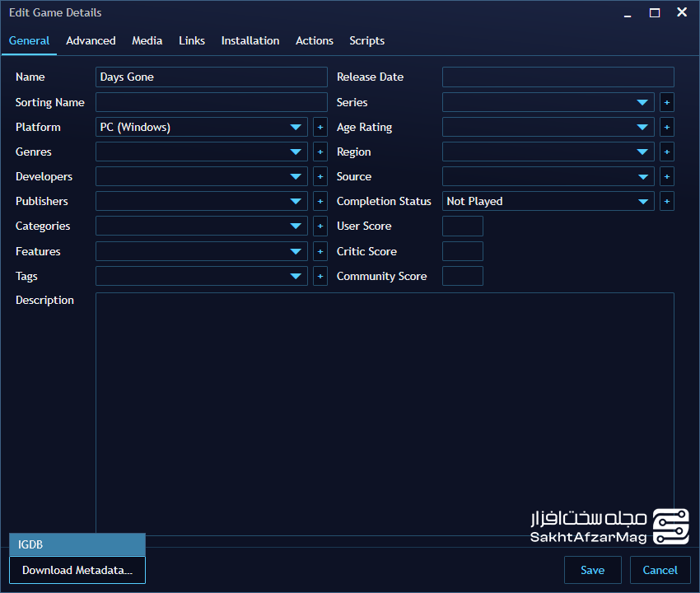The width and height of the screenshot is (700, 593).
Task: Add new tag with plus button
Action: [320, 277]
